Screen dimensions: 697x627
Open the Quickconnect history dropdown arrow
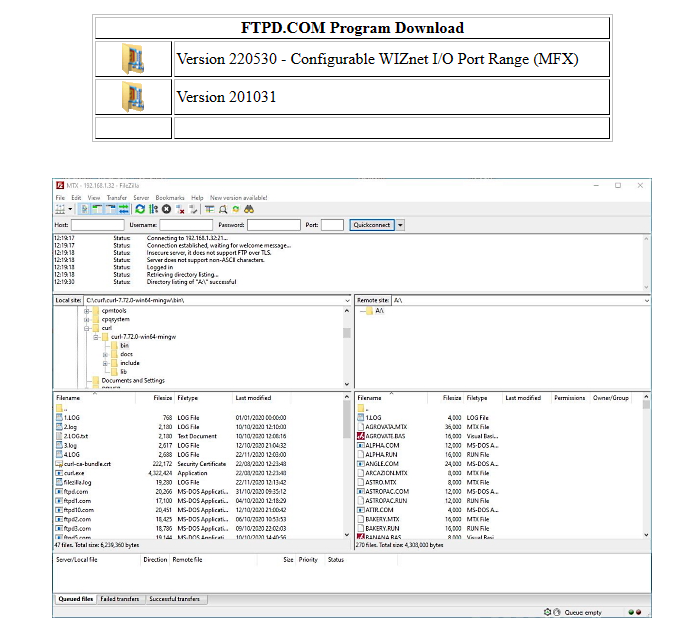(400, 225)
